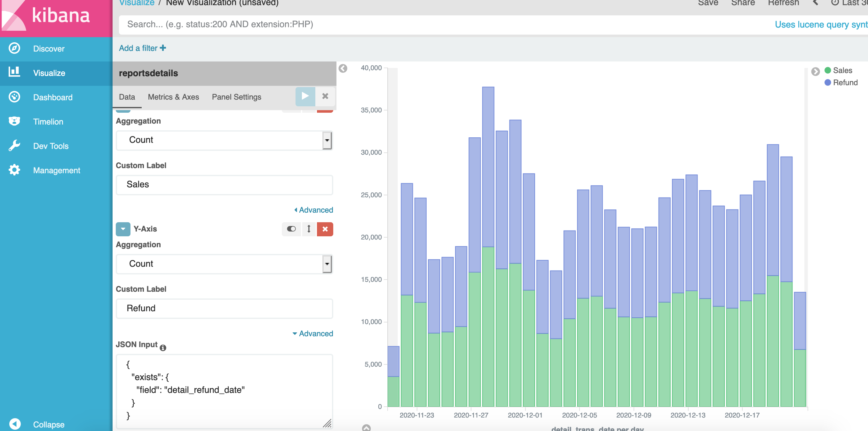Open the Sales aggregation Count dropdown
This screenshot has width=868, height=431.
pyautogui.click(x=224, y=140)
